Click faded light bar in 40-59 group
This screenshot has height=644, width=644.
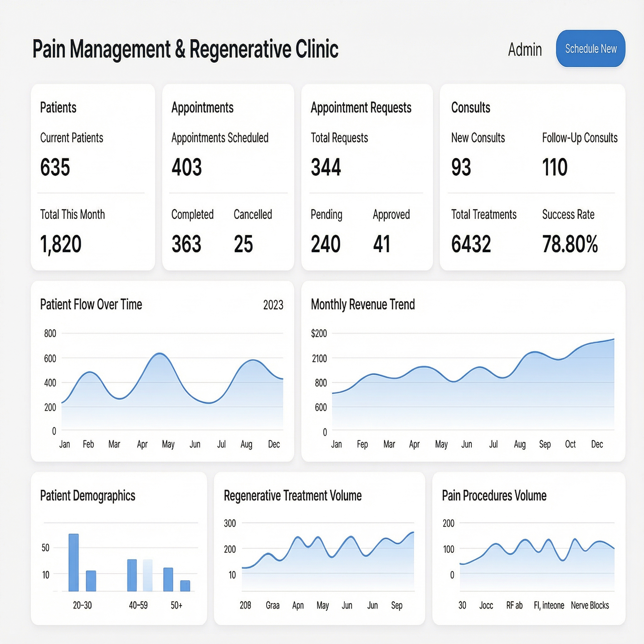coord(148,575)
